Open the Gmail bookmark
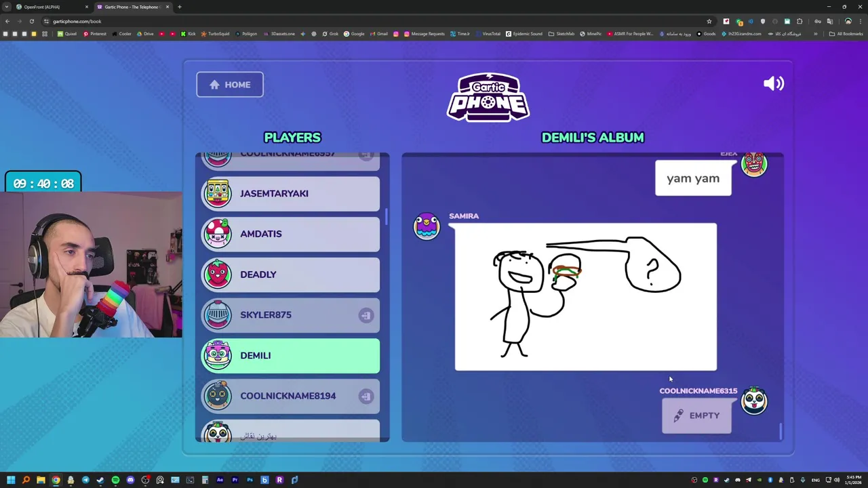Image resolution: width=868 pixels, height=488 pixels. (379, 34)
